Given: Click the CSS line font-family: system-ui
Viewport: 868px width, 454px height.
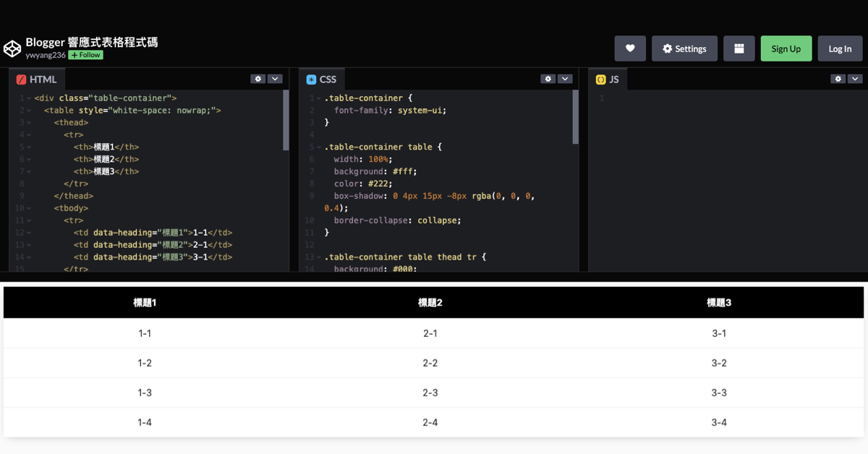Looking at the screenshot, I should tap(390, 111).
